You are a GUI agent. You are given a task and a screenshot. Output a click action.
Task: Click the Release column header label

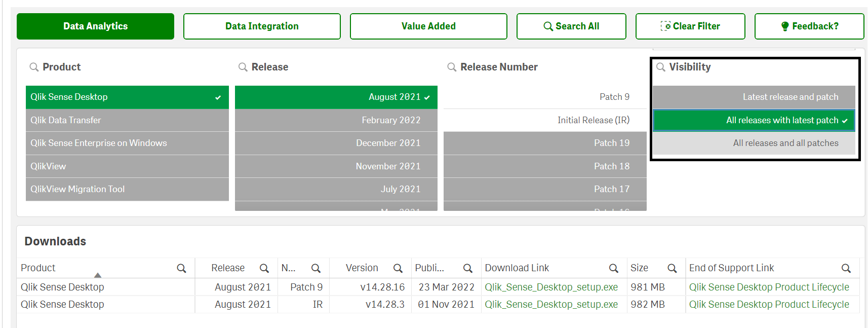click(228, 268)
